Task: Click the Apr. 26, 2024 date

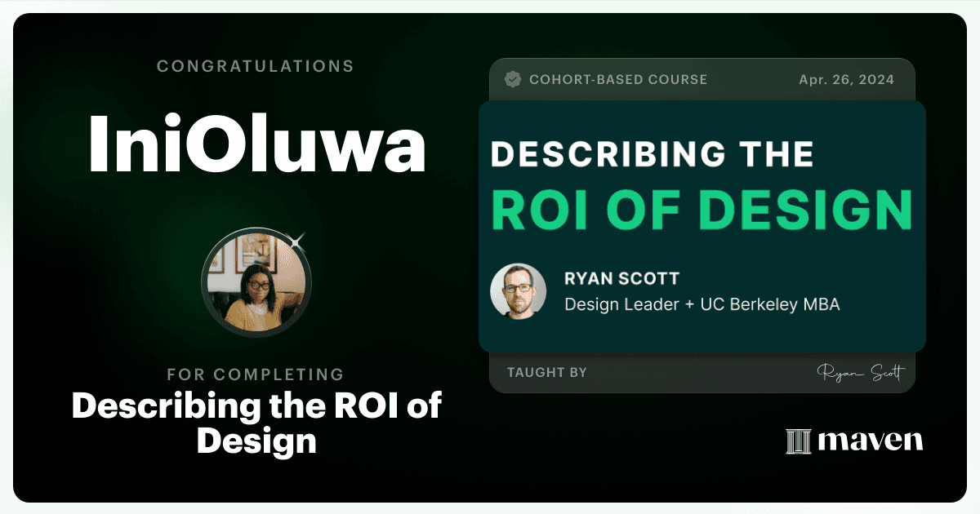Action: [x=846, y=80]
